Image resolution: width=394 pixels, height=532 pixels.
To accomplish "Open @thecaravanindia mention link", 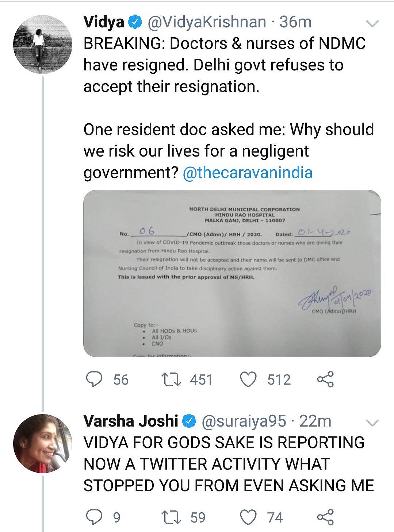I will [x=247, y=173].
